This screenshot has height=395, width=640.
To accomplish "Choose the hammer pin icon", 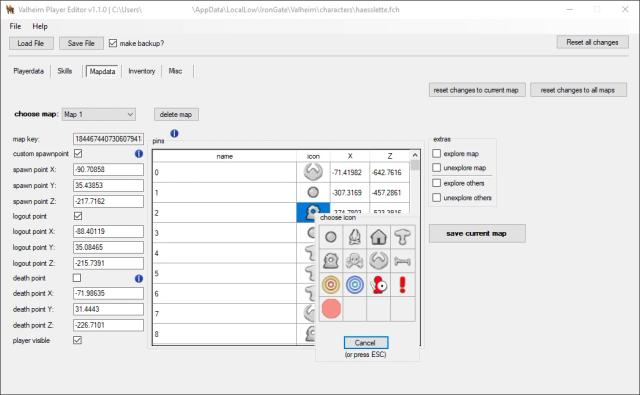I will tap(402, 237).
